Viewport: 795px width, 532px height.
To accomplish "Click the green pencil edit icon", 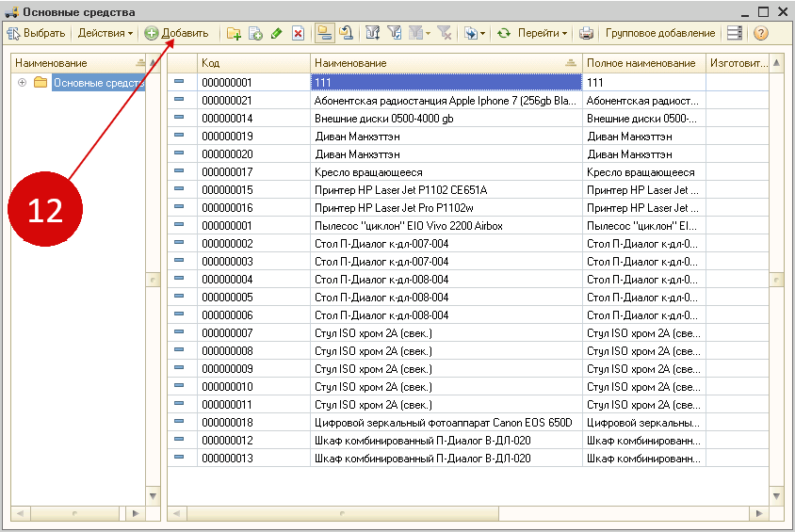I will tap(276, 33).
